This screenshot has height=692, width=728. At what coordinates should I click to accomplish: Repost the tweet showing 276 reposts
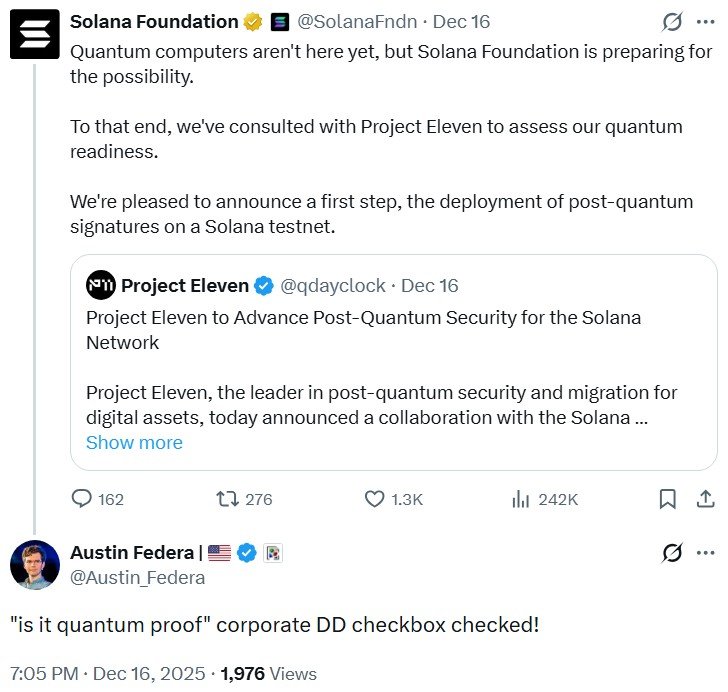[x=228, y=498]
